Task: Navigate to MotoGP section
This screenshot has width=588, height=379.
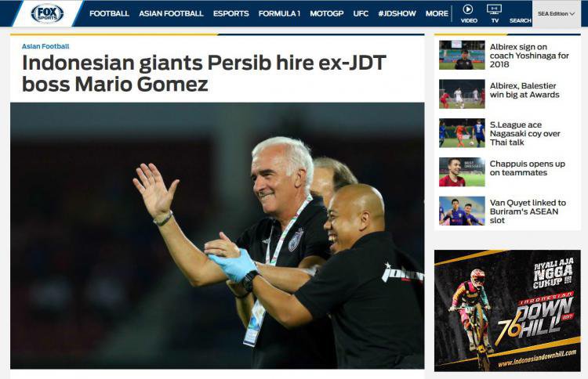Action: [327, 13]
